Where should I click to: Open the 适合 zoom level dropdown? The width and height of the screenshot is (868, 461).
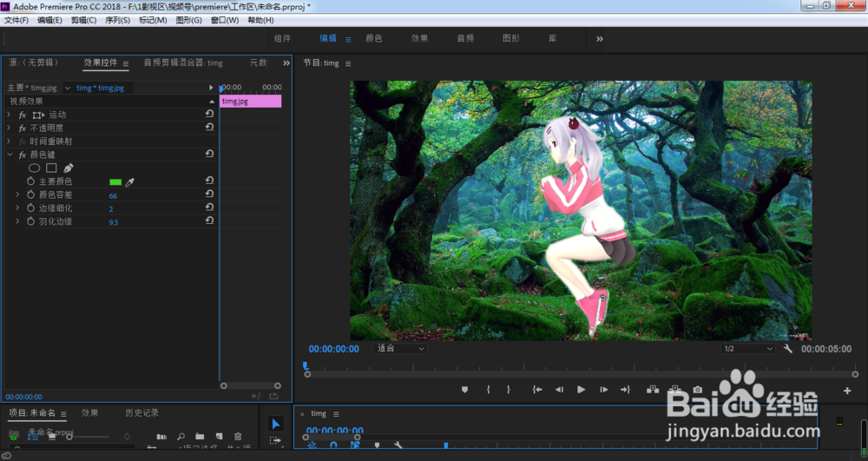(399, 349)
